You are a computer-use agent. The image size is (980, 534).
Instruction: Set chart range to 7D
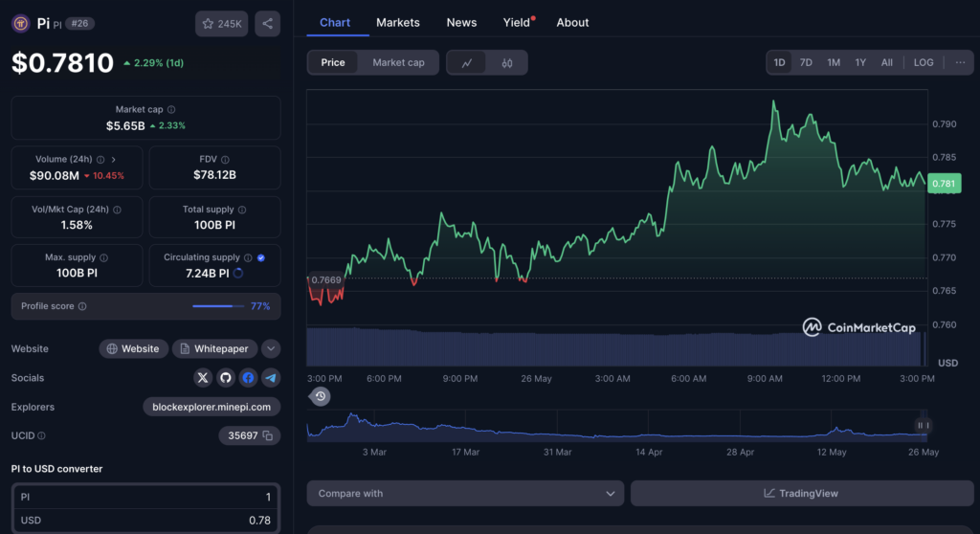point(806,62)
